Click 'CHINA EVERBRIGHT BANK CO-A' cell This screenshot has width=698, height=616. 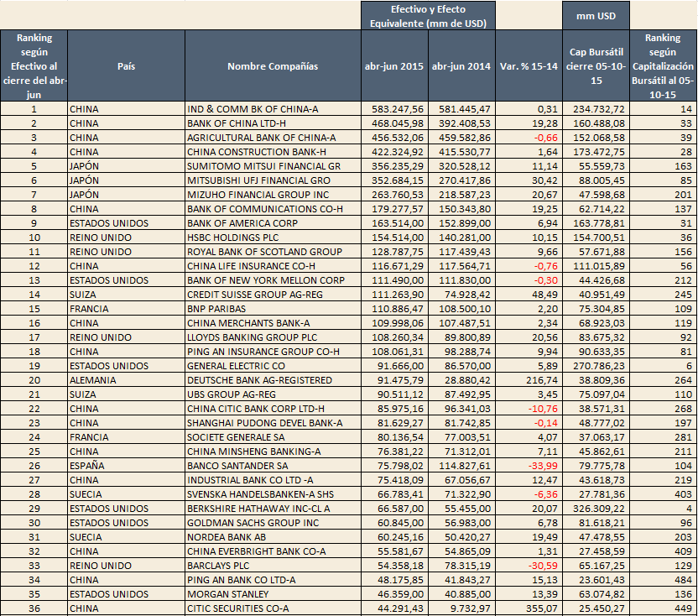(x=273, y=551)
